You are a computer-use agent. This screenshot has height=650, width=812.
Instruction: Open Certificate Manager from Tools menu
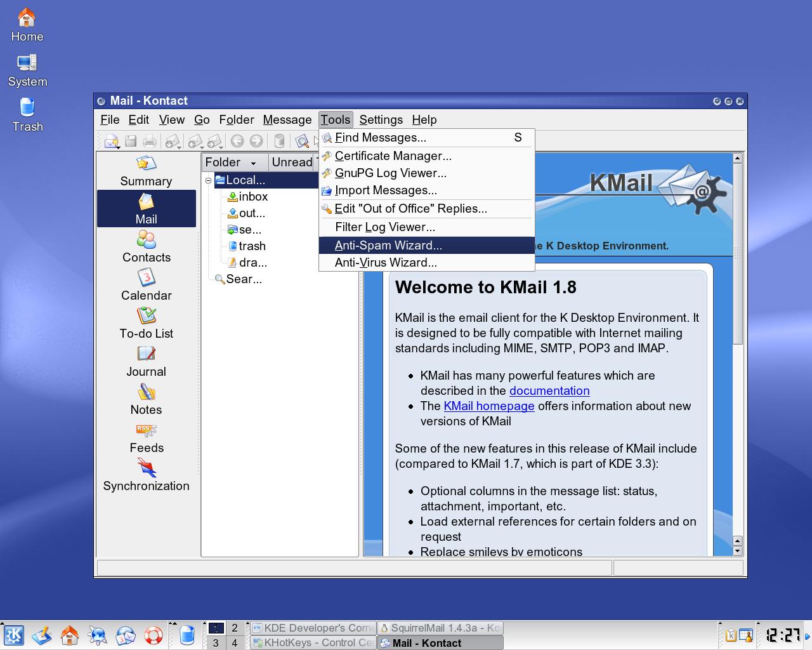tap(427, 156)
